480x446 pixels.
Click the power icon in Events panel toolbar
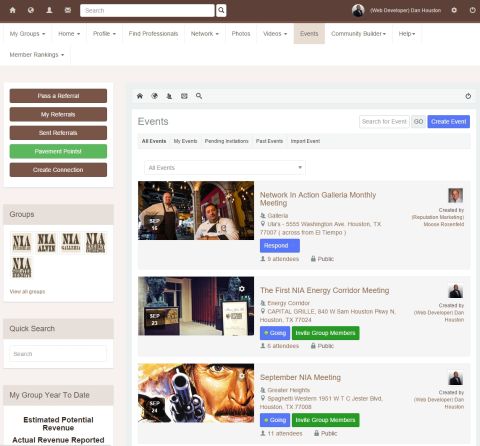pyautogui.click(x=468, y=96)
